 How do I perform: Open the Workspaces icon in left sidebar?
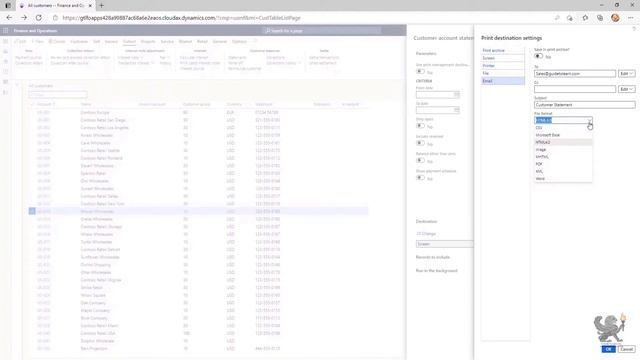(5, 82)
